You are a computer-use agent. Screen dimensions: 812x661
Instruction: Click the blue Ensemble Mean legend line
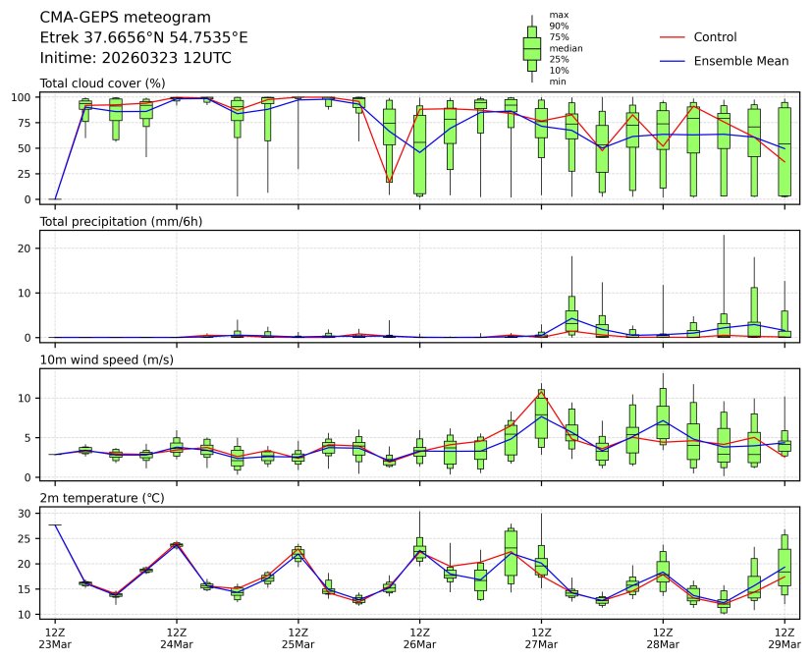(671, 61)
